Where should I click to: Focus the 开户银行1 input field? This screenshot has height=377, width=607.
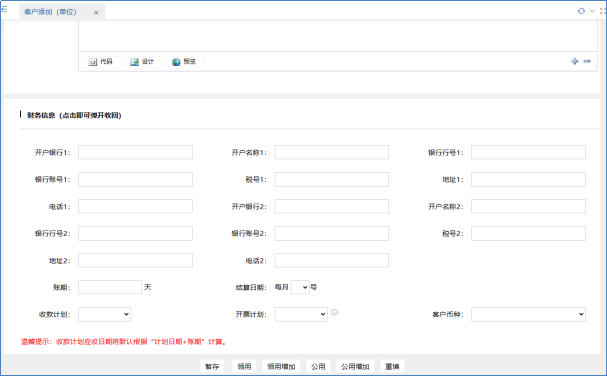[135, 152]
